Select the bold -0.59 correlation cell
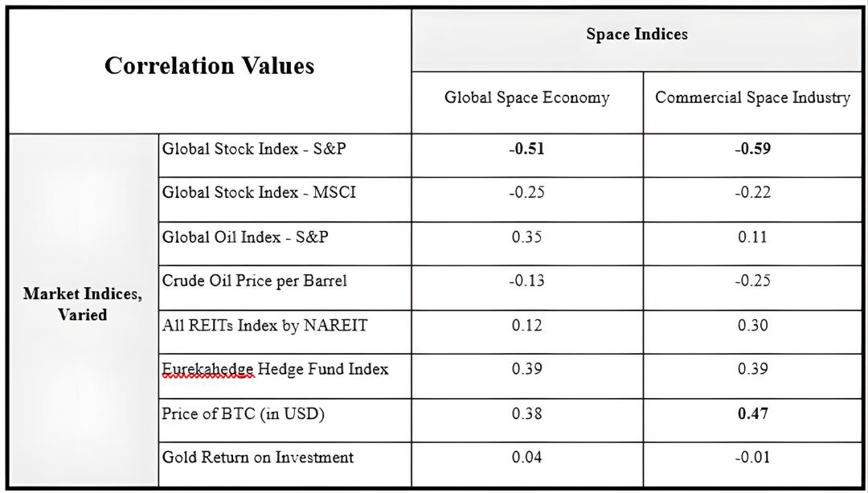Viewport: 868px width, 493px height. click(752, 149)
